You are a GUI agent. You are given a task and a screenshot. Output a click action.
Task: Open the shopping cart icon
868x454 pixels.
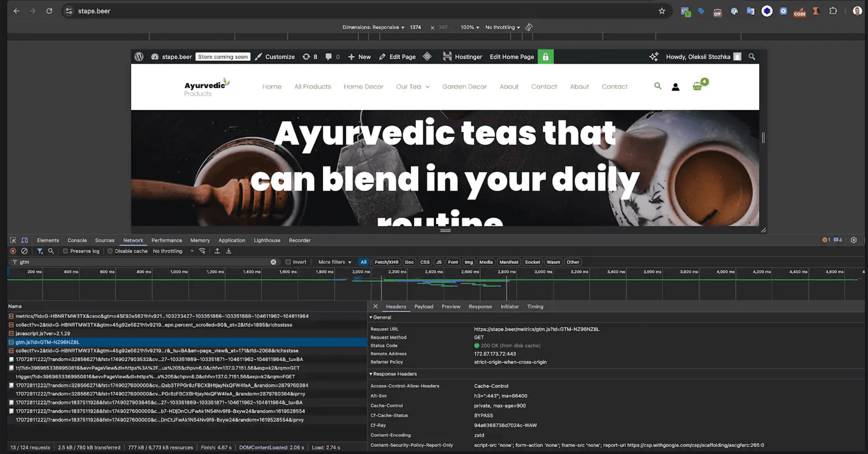[698, 86]
